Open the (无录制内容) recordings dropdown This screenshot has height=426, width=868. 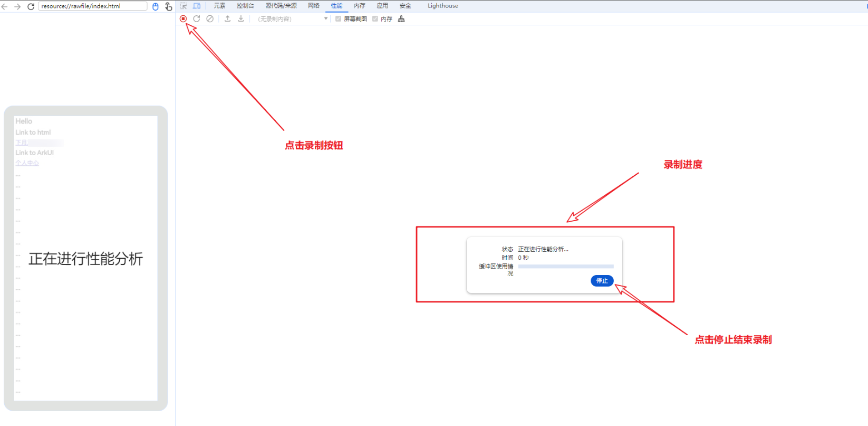pyautogui.click(x=293, y=19)
